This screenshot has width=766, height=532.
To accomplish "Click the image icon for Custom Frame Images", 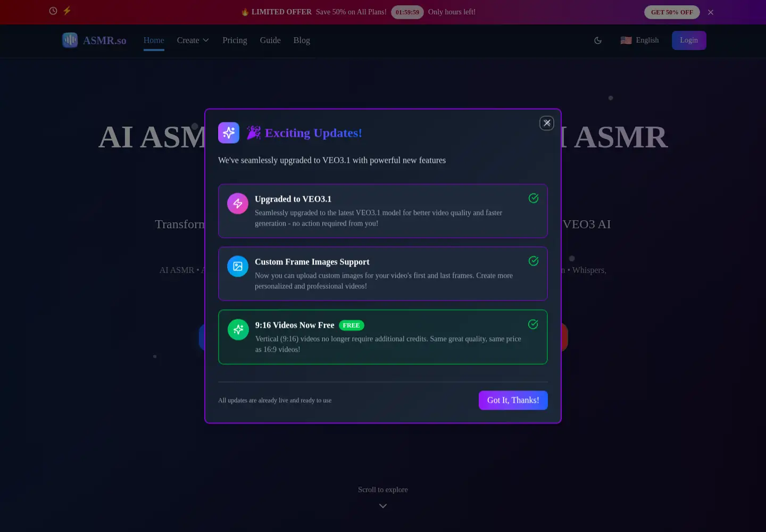I will pos(238,266).
